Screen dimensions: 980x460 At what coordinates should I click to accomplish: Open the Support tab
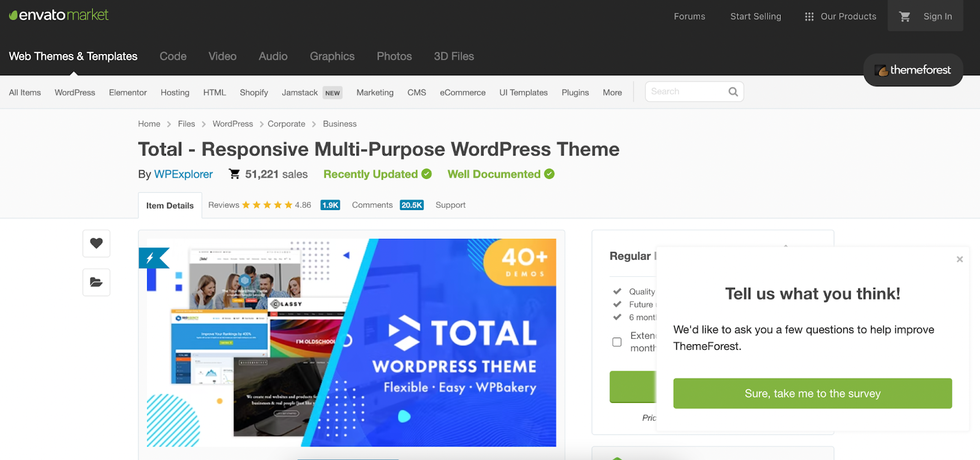point(451,205)
